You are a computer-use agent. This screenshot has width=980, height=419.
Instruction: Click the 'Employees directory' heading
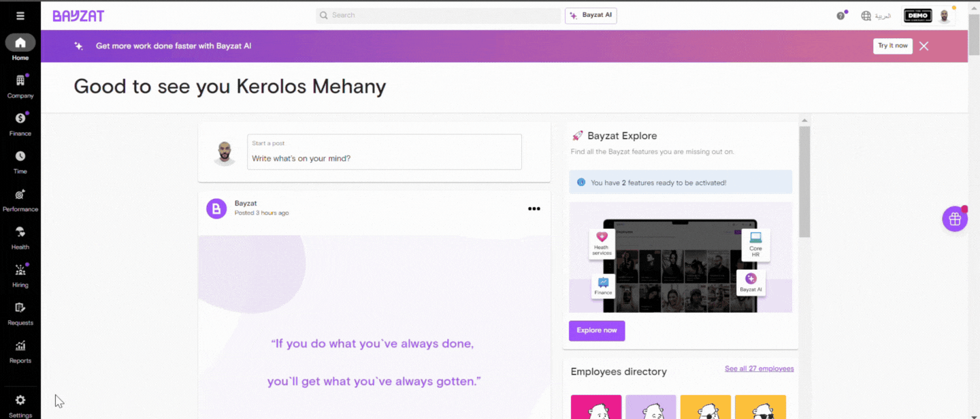[x=619, y=371]
